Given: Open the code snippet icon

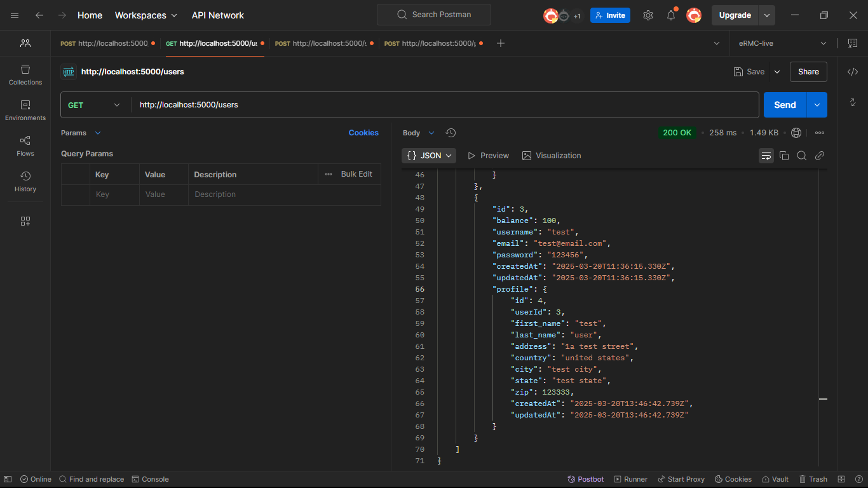Looking at the screenshot, I should (x=853, y=72).
